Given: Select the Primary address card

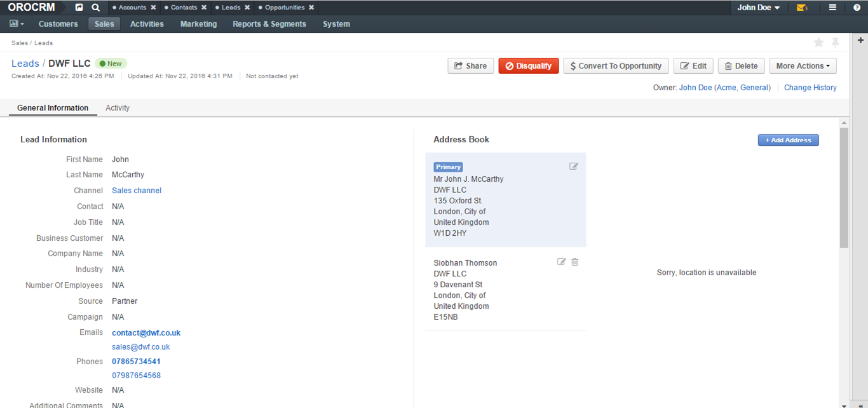Looking at the screenshot, I should click(x=506, y=200).
